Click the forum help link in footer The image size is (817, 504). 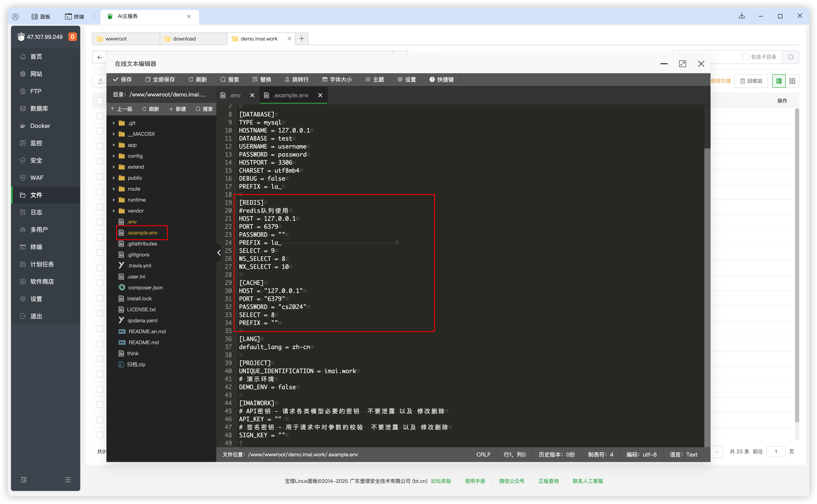[441, 481]
